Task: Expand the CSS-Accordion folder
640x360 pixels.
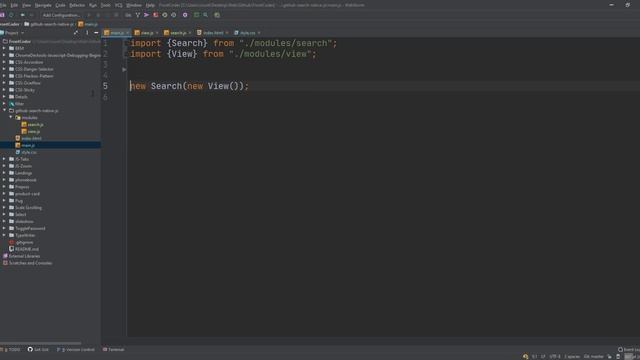Action: click(4, 62)
